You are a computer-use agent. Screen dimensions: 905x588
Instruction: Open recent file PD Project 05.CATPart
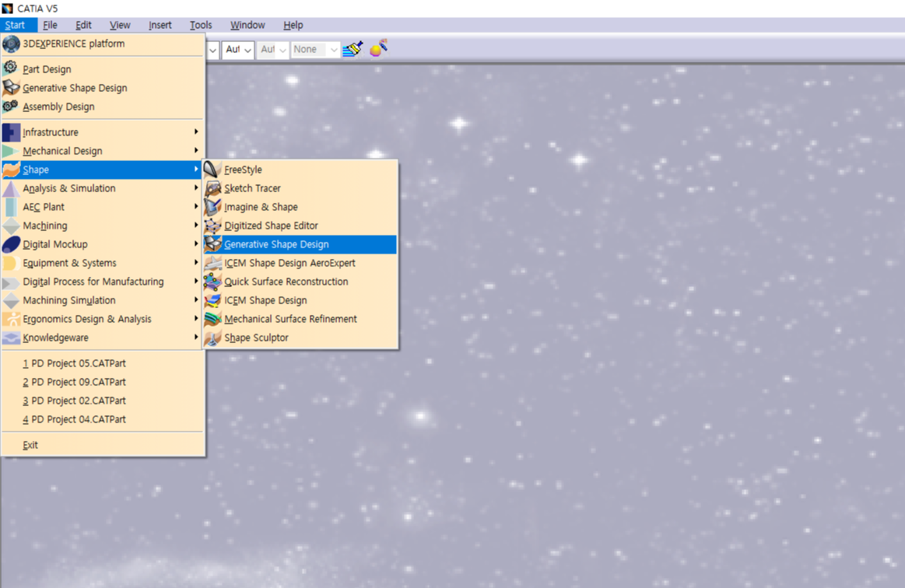(x=103, y=363)
